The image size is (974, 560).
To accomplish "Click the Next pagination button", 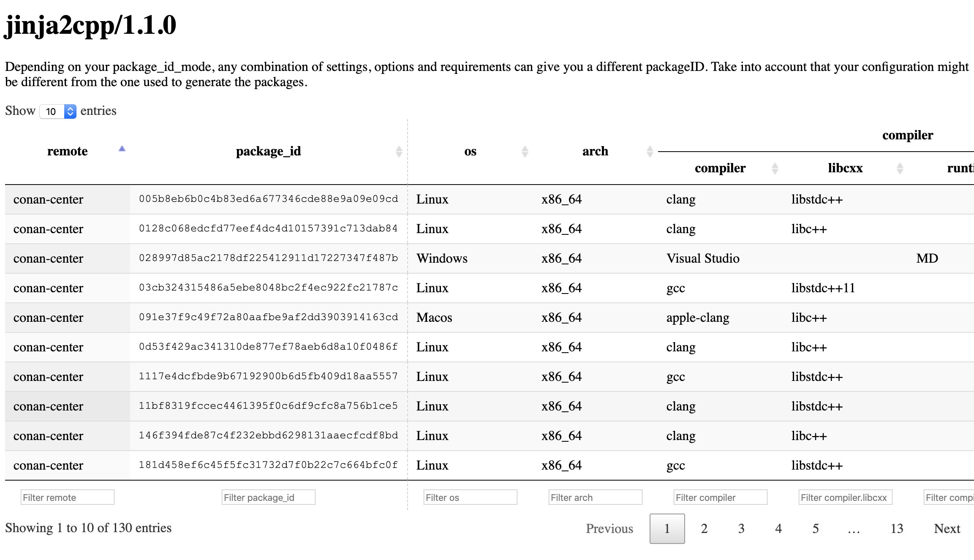I will (947, 529).
